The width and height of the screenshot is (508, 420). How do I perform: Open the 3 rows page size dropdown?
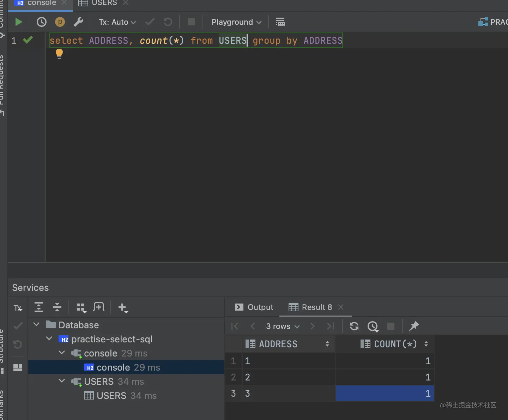[x=283, y=326]
